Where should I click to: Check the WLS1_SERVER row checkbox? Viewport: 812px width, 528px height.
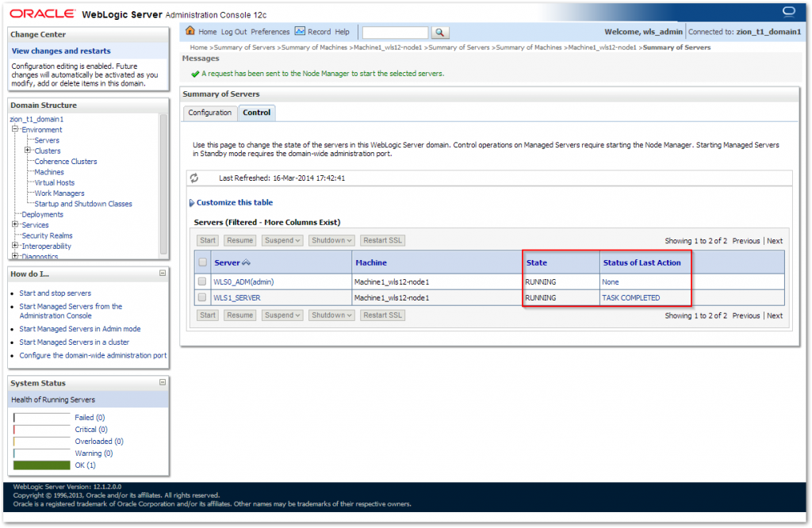coord(203,298)
